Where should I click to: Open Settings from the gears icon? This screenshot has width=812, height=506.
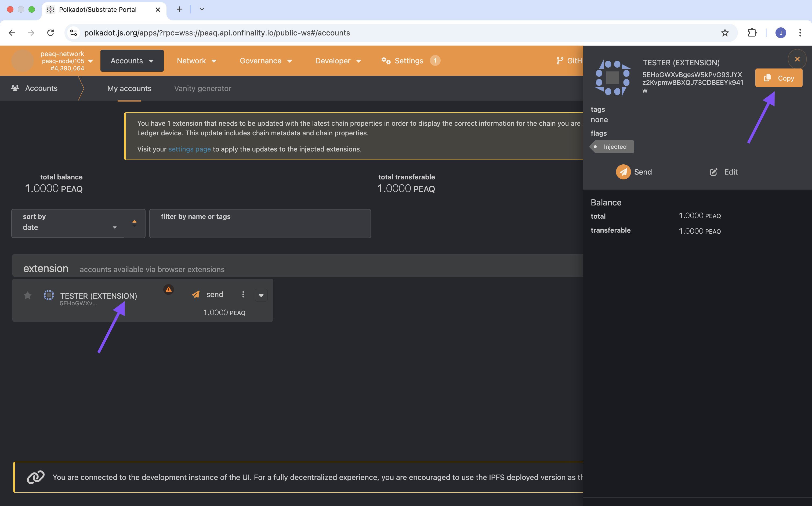coord(386,61)
